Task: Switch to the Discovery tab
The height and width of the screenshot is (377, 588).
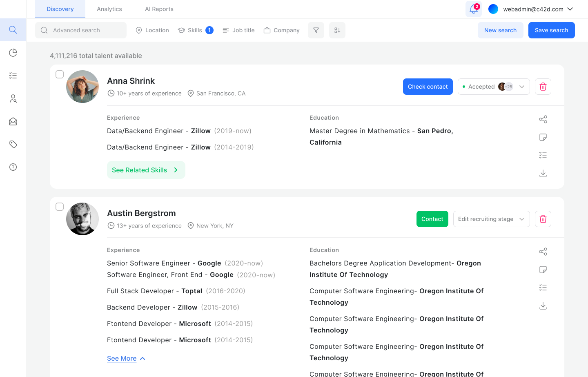Action: pos(60,9)
